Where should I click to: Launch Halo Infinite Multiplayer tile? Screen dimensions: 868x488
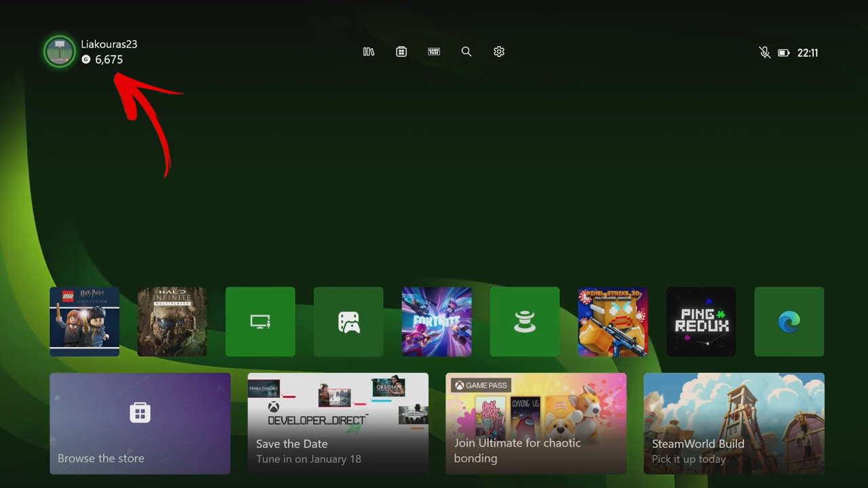(x=172, y=321)
